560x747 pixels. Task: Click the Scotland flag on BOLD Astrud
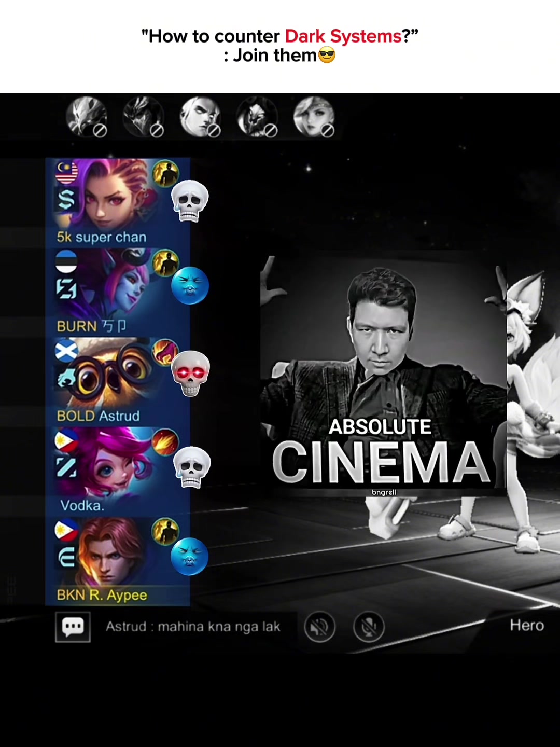(66, 351)
